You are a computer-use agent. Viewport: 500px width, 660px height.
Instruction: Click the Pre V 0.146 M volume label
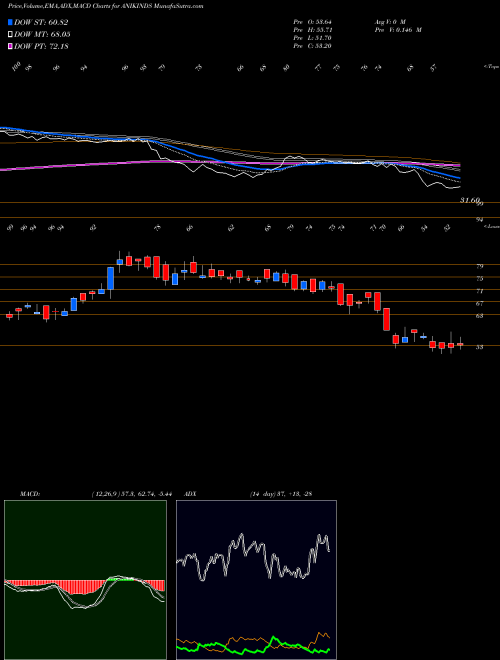(x=398, y=30)
